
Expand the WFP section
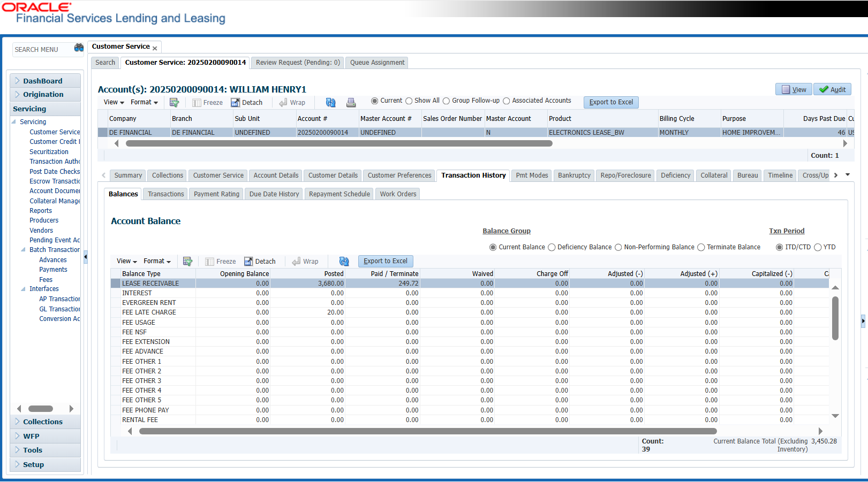[x=45, y=436]
